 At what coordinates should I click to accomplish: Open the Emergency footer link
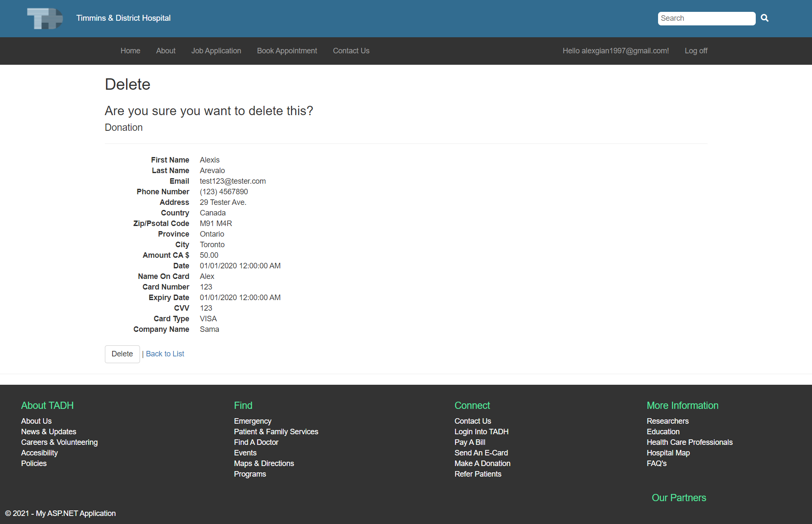(x=252, y=421)
